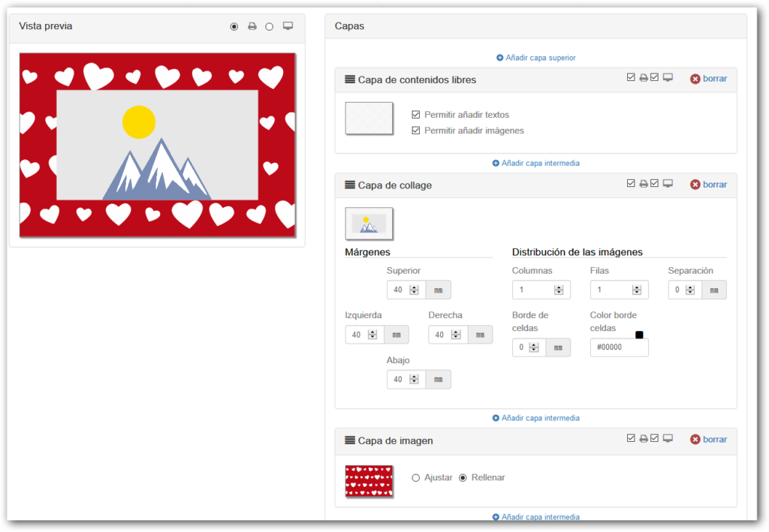
Task: Click the Filas input field
Action: pyautogui.click(x=619, y=290)
